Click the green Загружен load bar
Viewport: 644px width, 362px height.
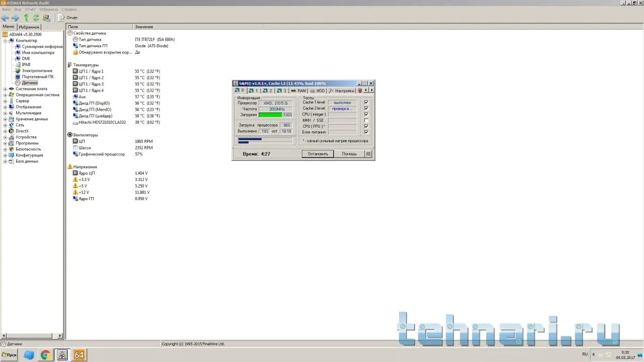click(x=270, y=115)
